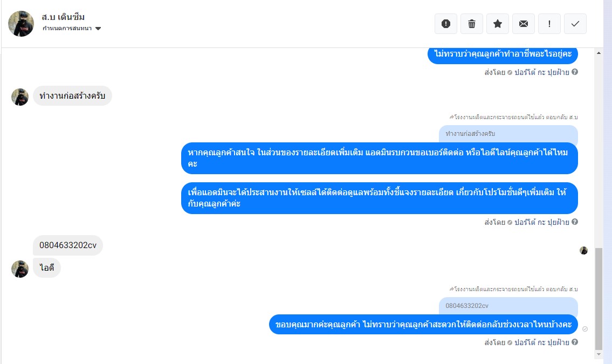612x364 pixels.
Task: Click help icon beside bottom sender name
Action: click(x=575, y=342)
